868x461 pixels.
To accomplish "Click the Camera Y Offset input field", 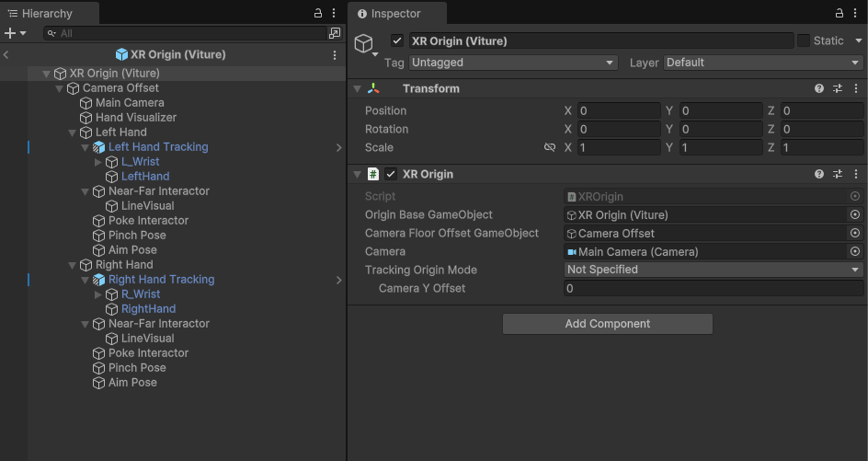I will (714, 288).
